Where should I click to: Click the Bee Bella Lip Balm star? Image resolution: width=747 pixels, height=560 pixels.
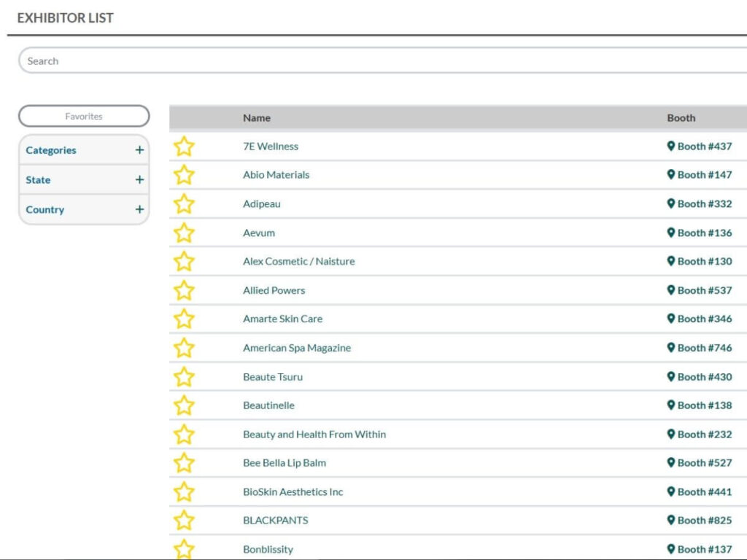click(x=184, y=463)
